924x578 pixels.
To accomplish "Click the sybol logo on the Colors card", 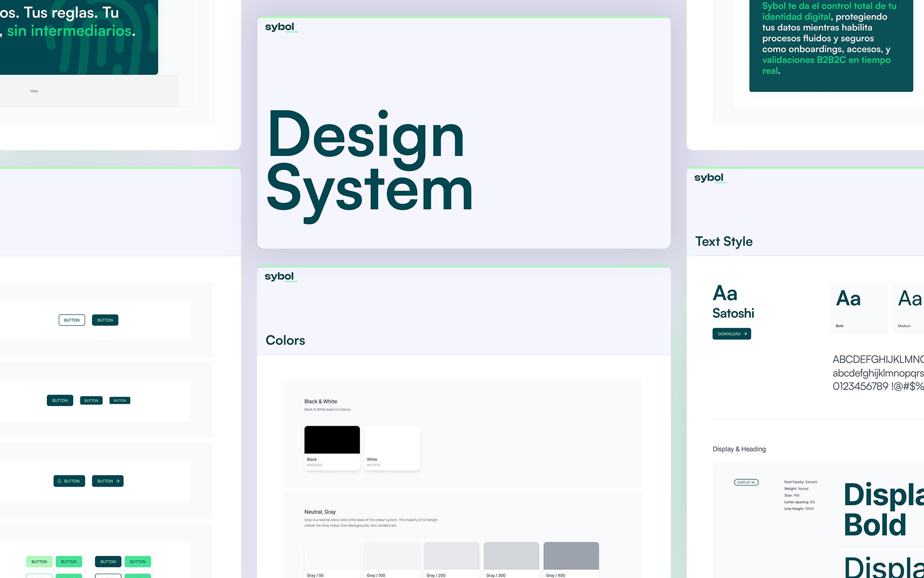I will (279, 276).
